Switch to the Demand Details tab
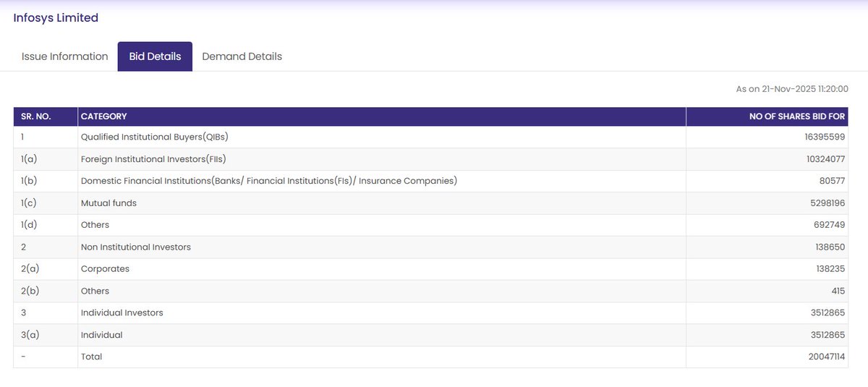This screenshot has width=868, height=387. (242, 56)
